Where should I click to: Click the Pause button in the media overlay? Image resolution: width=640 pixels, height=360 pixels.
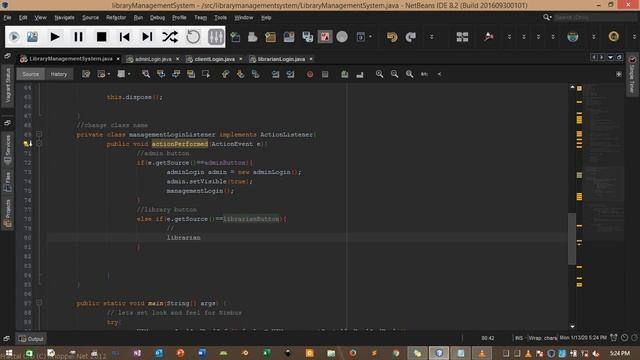point(78,37)
